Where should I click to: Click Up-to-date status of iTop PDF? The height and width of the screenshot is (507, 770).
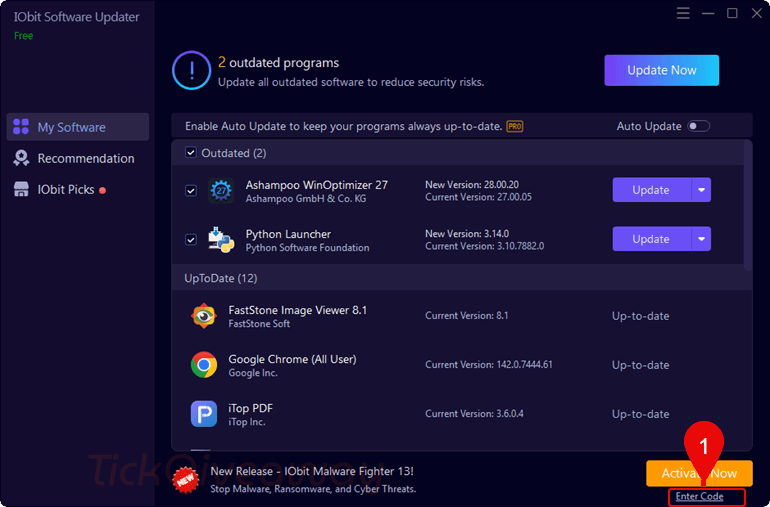coord(640,414)
